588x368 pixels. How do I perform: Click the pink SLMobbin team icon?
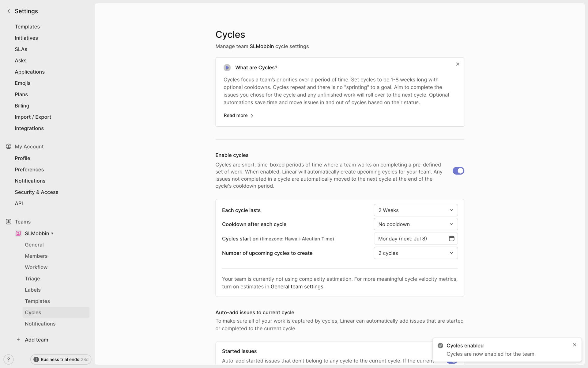coord(18,233)
